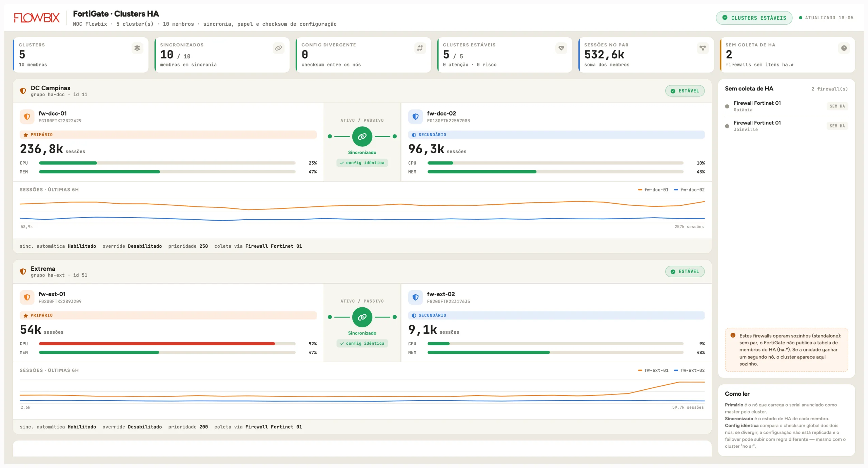Click the half-circle icon in fw-ext-02 Secundário badge
The height and width of the screenshot is (468, 868).
pos(414,316)
